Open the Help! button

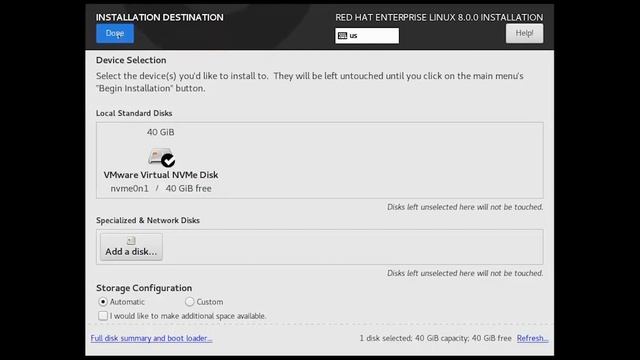(x=524, y=33)
